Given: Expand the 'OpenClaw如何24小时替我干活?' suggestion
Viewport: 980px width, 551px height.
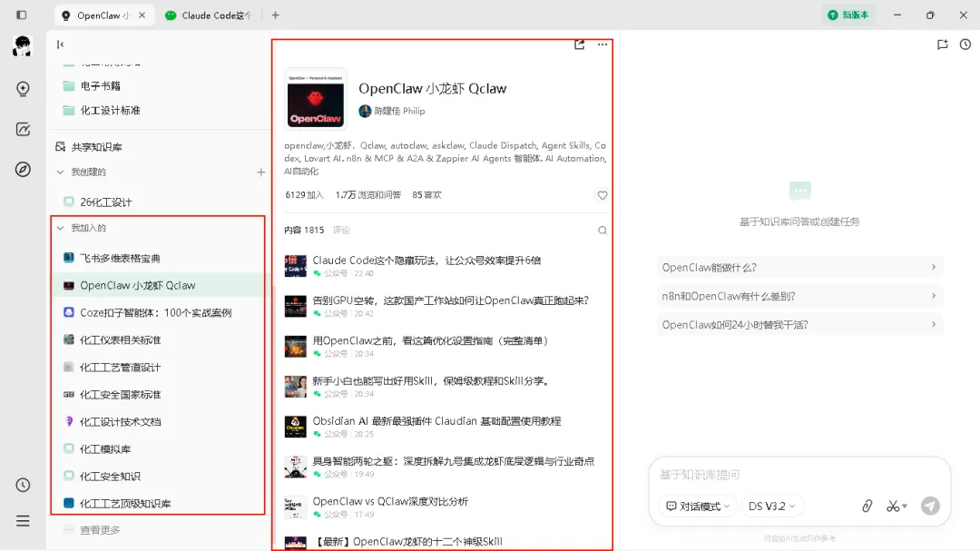Looking at the screenshot, I should tap(799, 325).
